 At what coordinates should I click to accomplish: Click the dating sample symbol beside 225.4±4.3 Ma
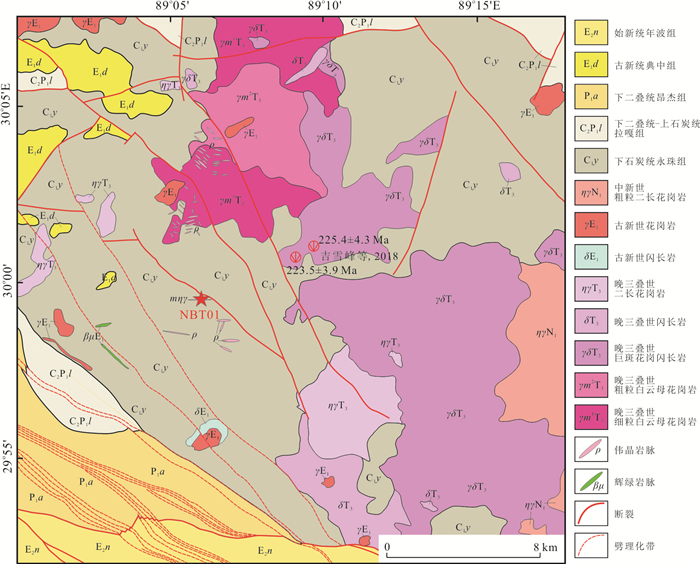tap(313, 245)
